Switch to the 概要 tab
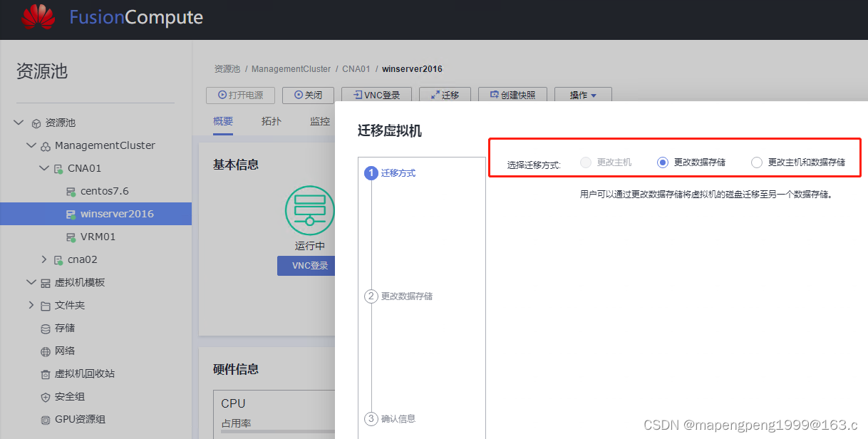Viewport: 868px width, 439px height. tap(223, 121)
